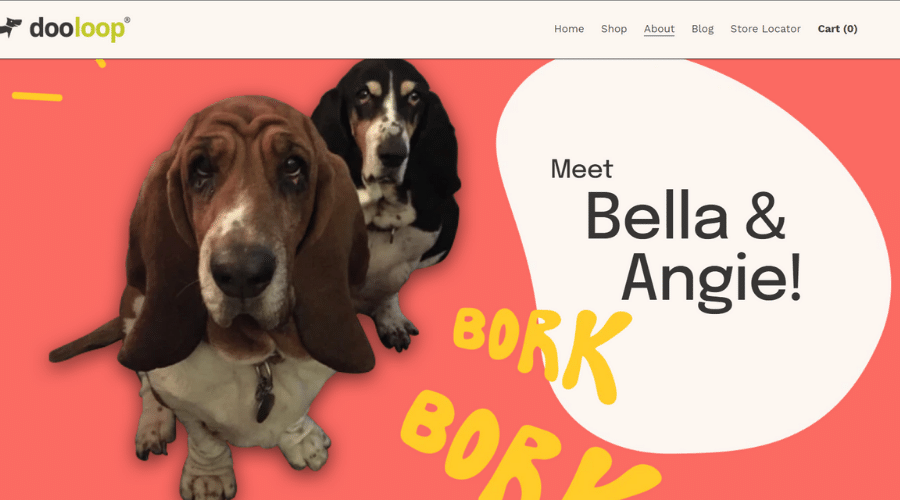Open the Blog link
This screenshot has height=500, width=900.
(x=702, y=29)
